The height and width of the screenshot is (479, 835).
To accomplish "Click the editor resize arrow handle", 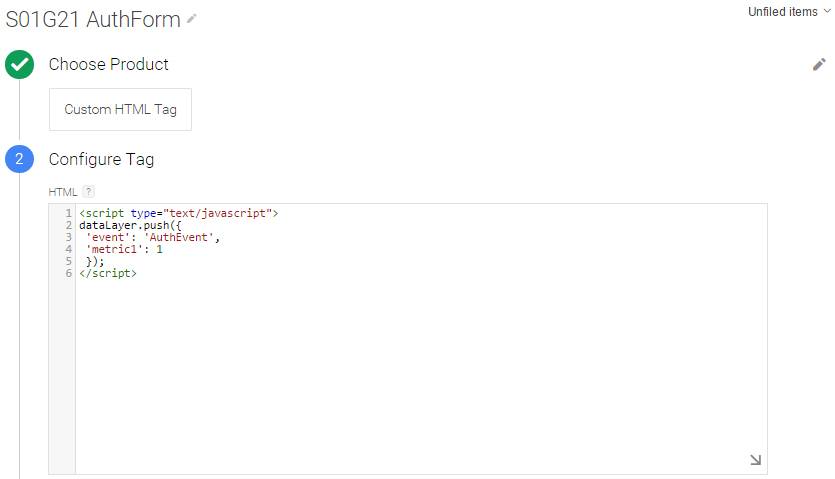I will (x=755, y=459).
